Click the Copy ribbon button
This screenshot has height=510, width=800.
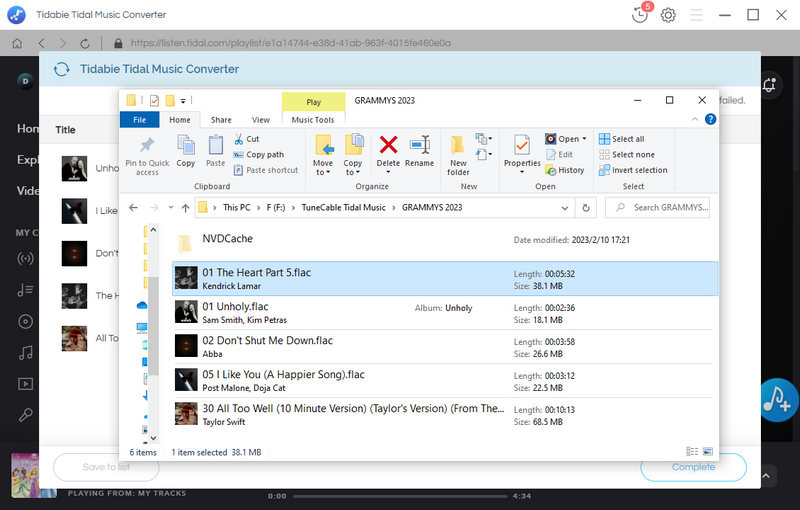click(186, 150)
